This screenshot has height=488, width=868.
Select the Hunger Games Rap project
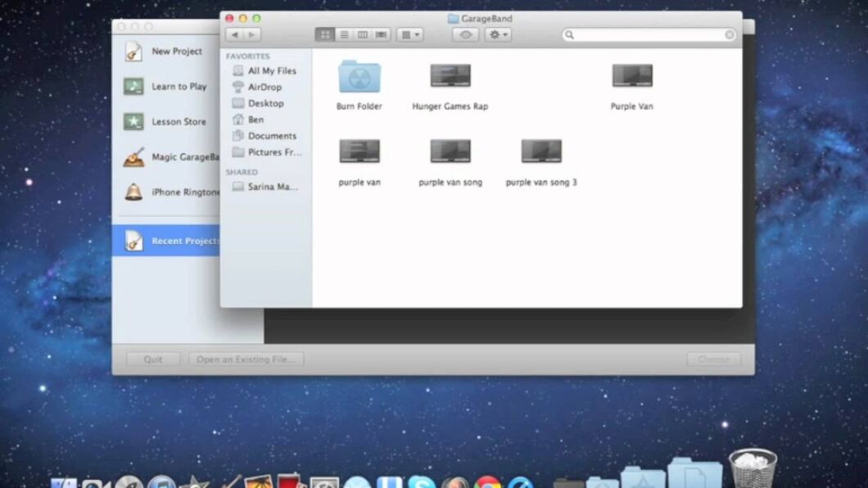coord(450,78)
